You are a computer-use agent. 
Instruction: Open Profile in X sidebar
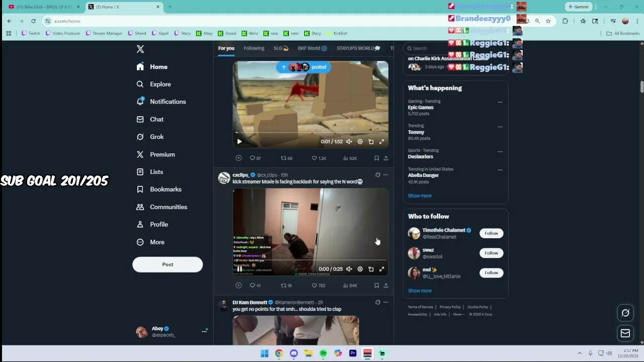point(152,224)
